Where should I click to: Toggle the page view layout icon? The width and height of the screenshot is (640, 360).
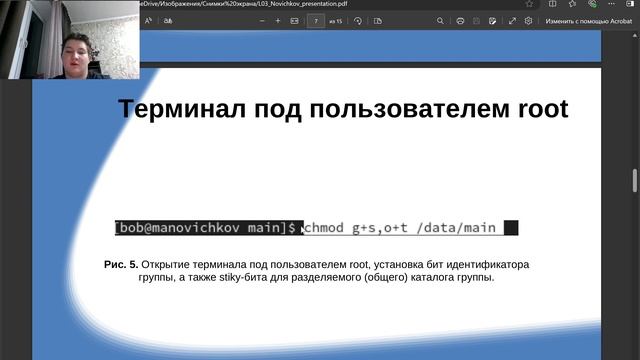pos(378,21)
